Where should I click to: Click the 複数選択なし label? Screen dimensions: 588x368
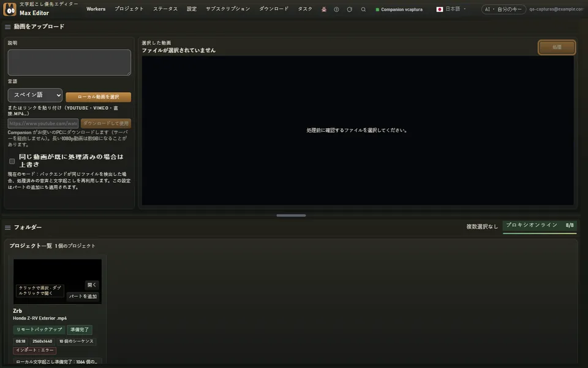[x=482, y=227]
